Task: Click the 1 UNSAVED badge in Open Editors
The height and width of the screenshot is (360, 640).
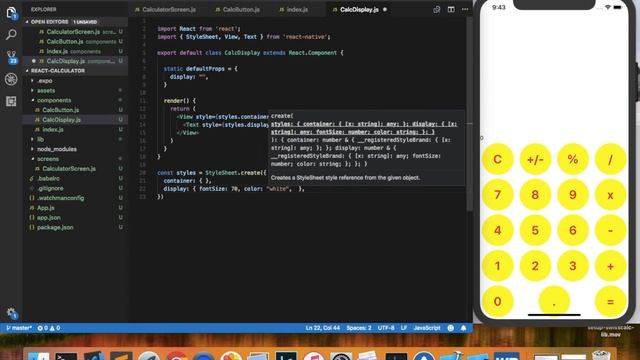Action: coord(85,22)
